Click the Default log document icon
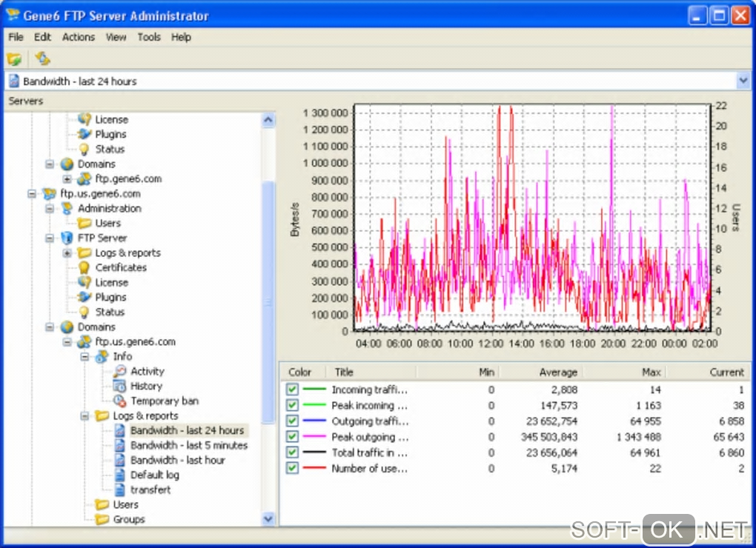Image resolution: width=756 pixels, height=548 pixels. coord(120,475)
